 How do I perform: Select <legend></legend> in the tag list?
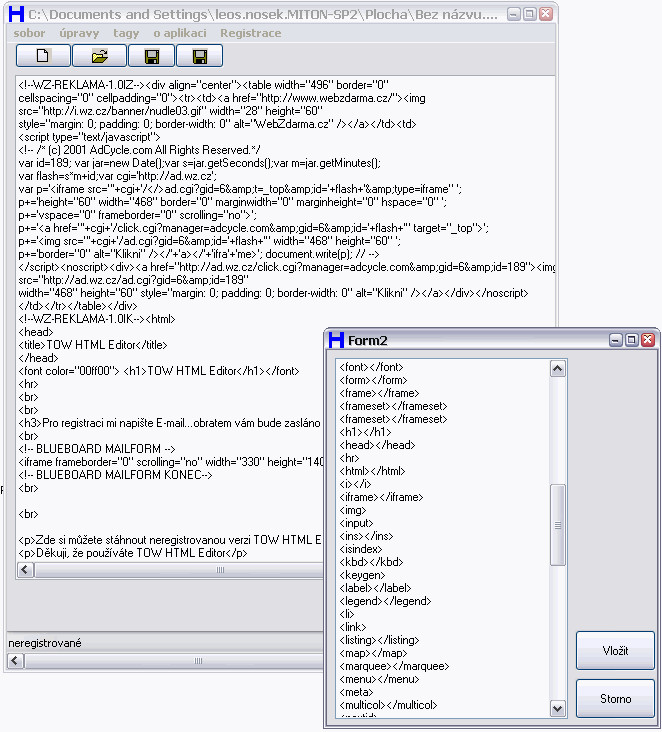385,601
